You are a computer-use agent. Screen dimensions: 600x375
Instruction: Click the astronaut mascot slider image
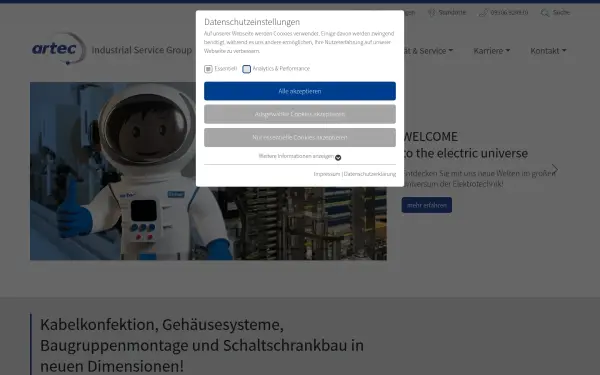(x=208, y=171)
